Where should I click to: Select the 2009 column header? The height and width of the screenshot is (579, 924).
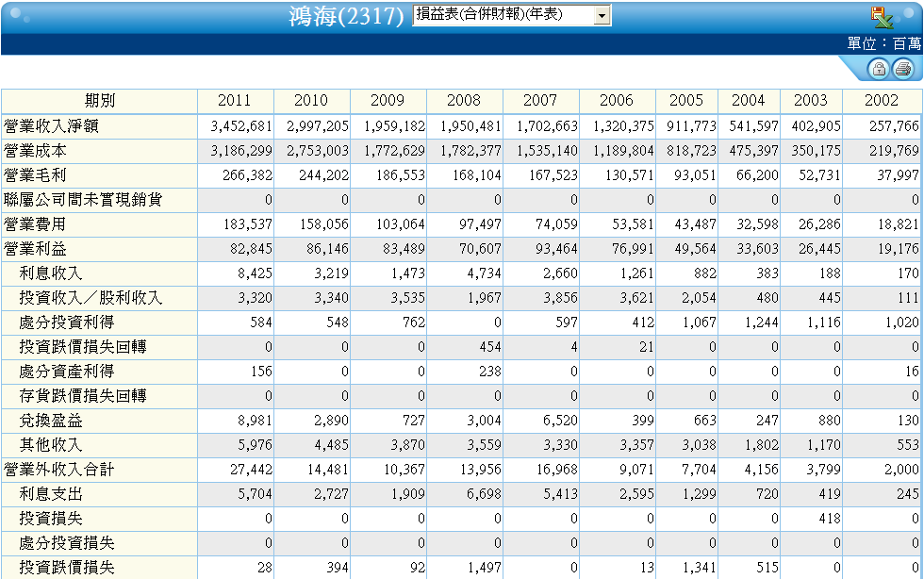(x=388, y=101)
